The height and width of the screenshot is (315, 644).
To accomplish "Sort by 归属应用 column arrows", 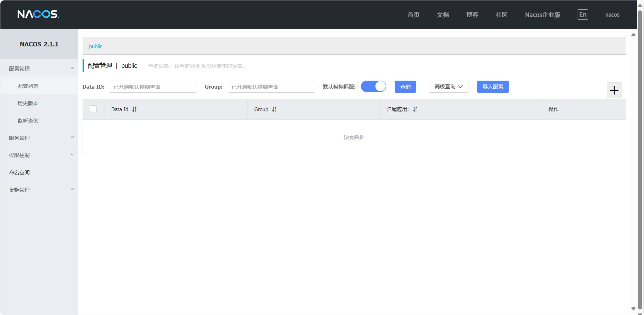I will (x=415, y=109).
